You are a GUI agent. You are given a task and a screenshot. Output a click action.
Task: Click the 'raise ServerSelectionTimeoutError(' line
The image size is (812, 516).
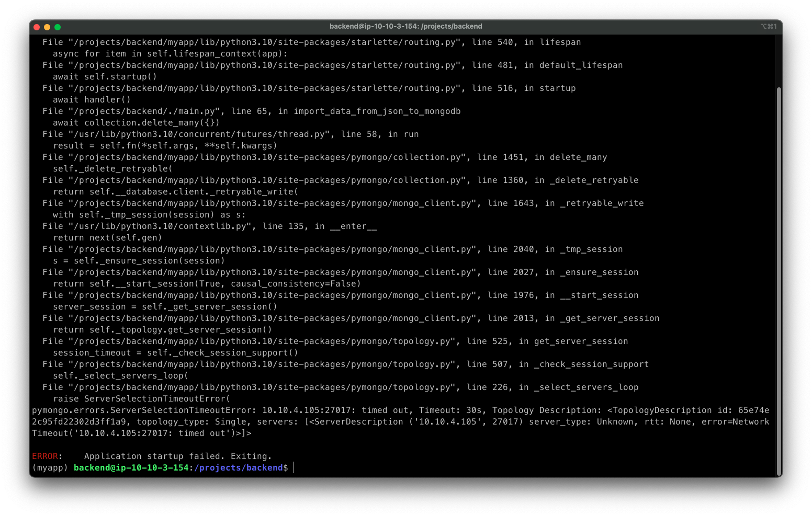click(141, 399)
